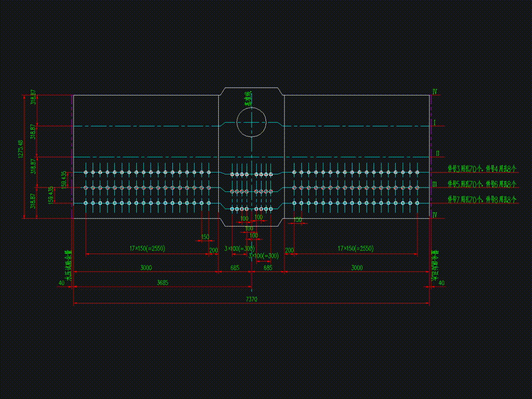
Task: Click the right 3000 dimension text
Action: (357, 268)
